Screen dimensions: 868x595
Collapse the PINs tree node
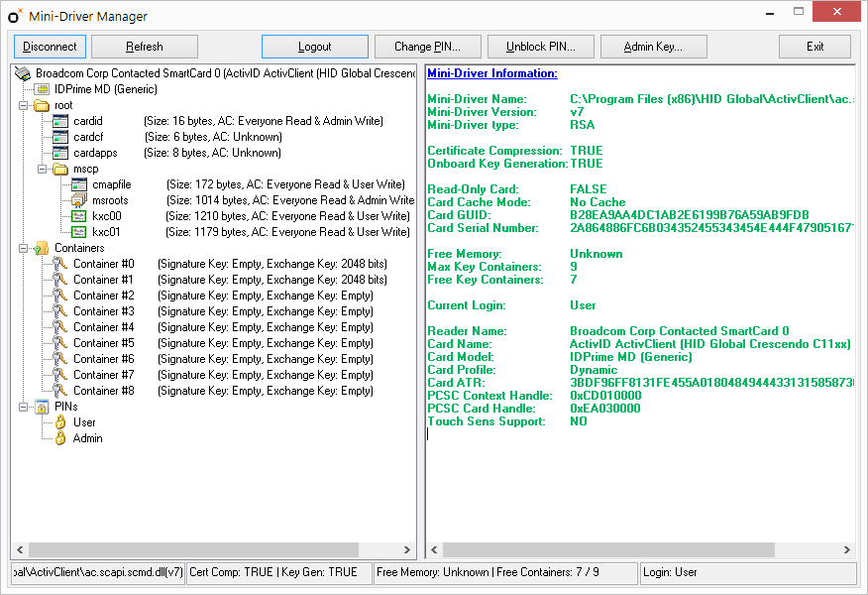coord(23,407)
